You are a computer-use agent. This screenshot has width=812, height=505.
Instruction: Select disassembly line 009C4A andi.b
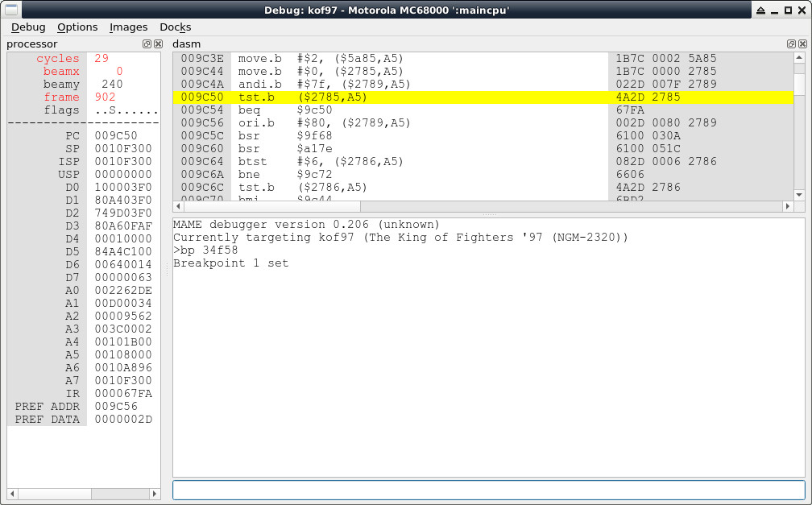pos(483,84)
